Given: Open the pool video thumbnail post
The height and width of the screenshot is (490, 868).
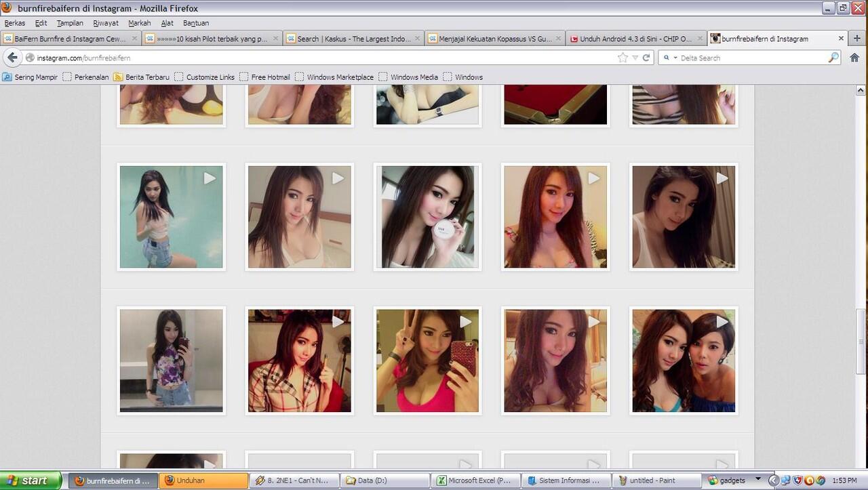Looking at the screenshot, I should coord(171,217).
